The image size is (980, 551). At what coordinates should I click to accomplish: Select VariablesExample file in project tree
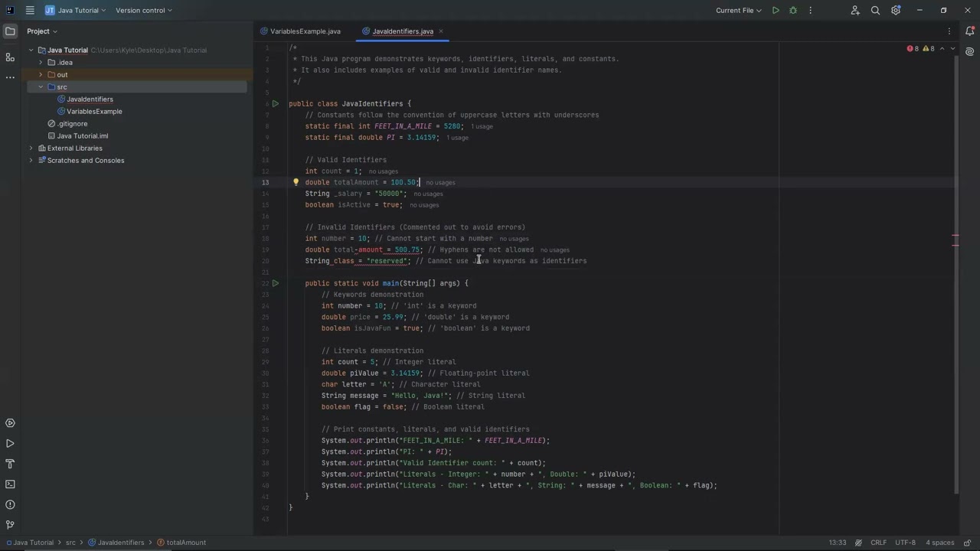94,112
